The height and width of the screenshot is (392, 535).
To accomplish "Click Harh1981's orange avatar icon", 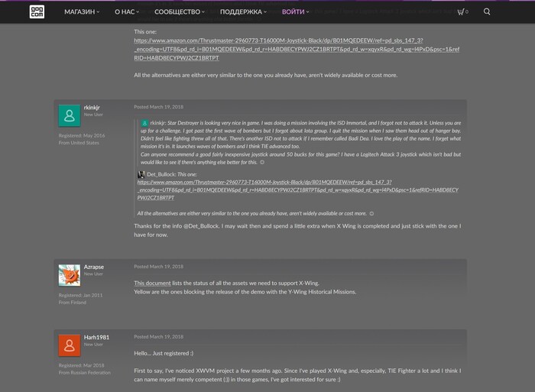I will tap(69, 345).
